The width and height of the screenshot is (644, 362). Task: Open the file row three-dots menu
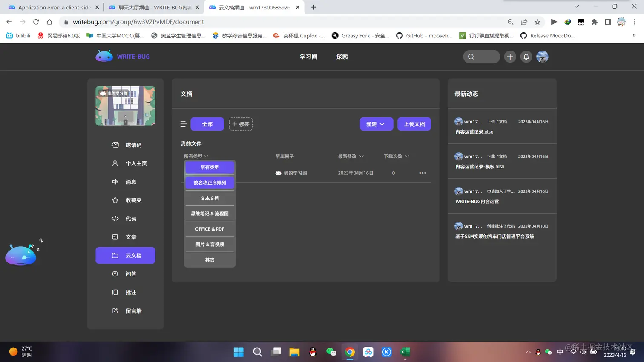click(423, 173)
